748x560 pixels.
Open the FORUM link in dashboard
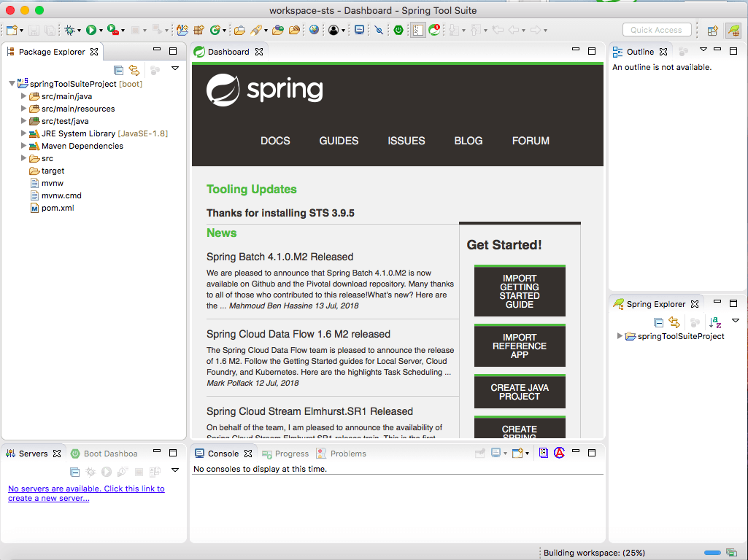531,141
